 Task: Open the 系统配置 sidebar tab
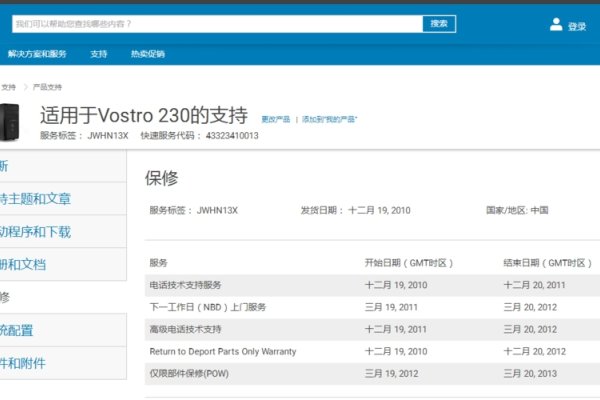[63, 330]
